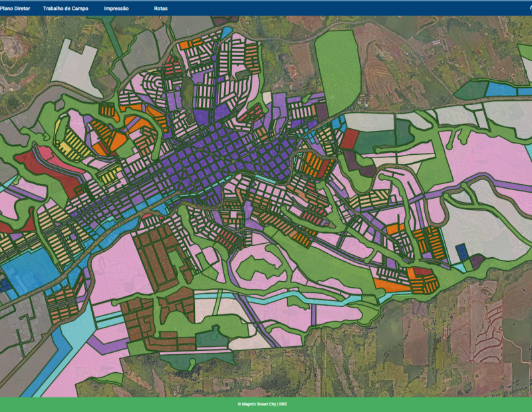The width and height of the screenshot is (532, 412).
Task: Open the Rotas menu
Action: click(160, 9)
